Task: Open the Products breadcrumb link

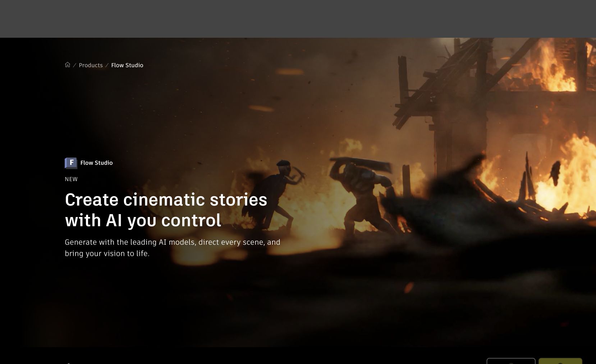Action: (x=91, y=65)
